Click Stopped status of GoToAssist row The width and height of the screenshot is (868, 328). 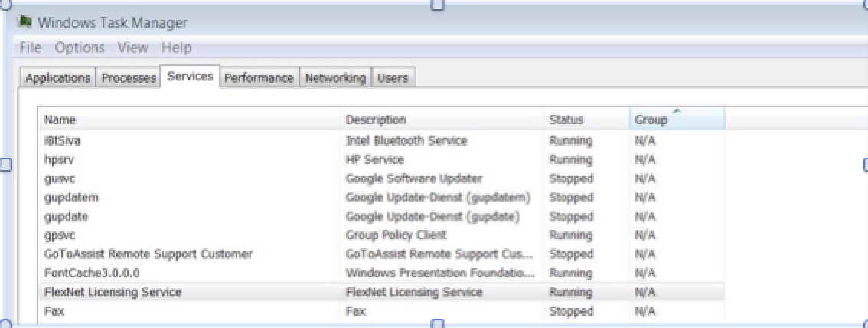click(x=571, y=254)
